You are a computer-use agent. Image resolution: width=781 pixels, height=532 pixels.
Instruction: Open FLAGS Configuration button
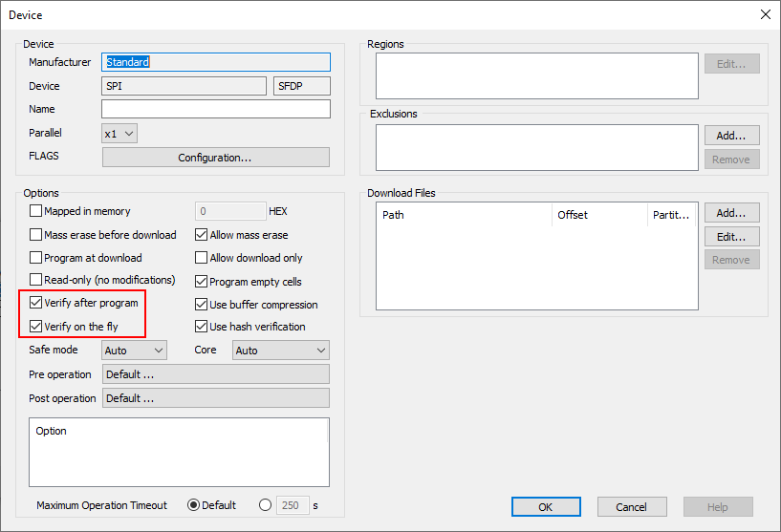tap(215, 158)
